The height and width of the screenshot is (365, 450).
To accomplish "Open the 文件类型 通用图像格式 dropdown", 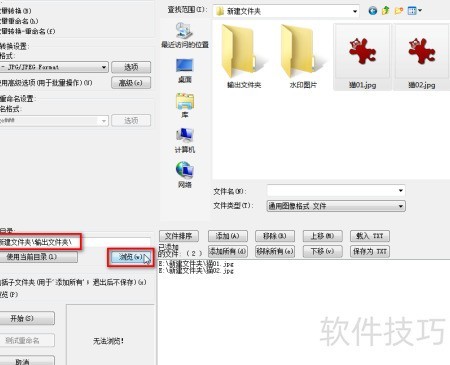I will [336, 206].
